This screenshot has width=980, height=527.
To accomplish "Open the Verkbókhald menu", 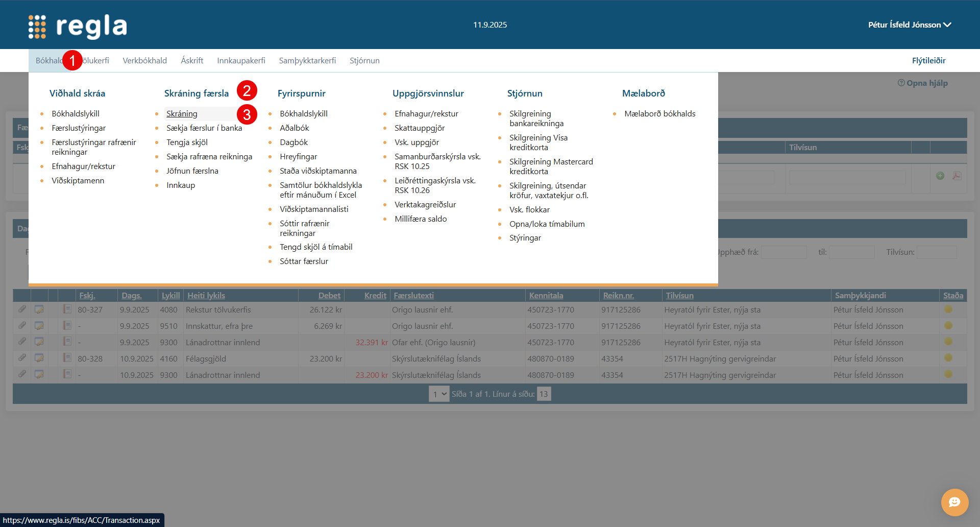I will [x=144, y=60].
